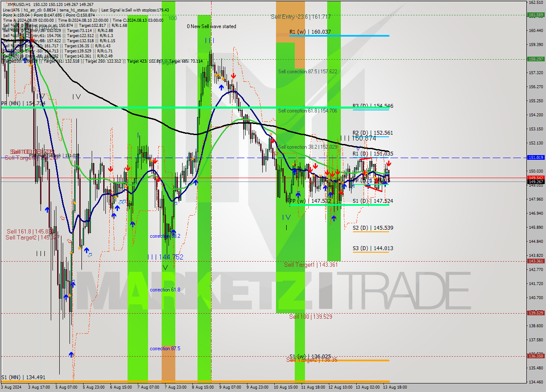Select the 'S1 (MN) | 134.491' label
The height and width of the screenshot is (392, 546).
tap(23, 378)
